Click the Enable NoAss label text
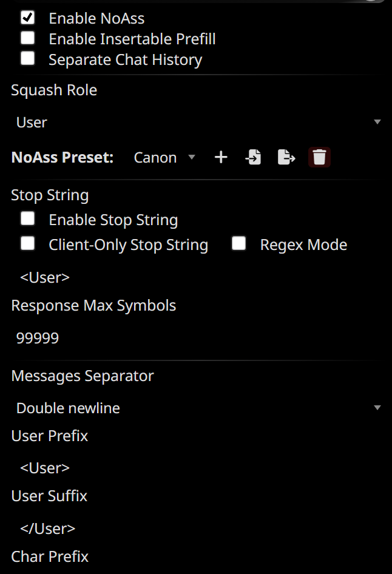392x574 pixels. (96, 18)
